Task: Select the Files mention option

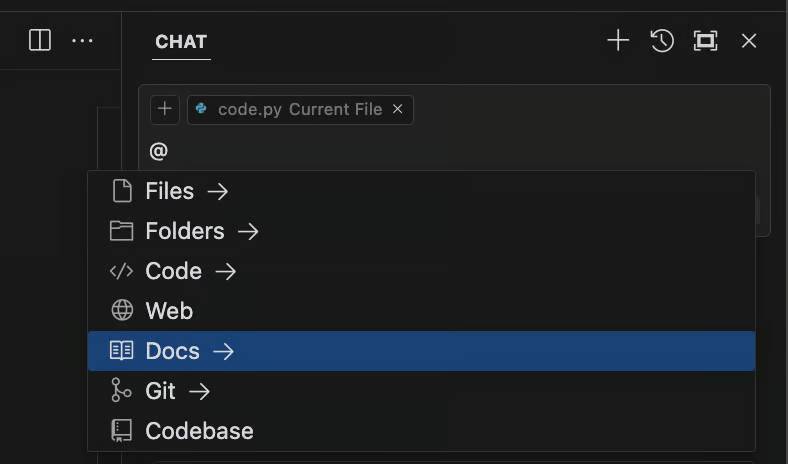Action: 169,191
